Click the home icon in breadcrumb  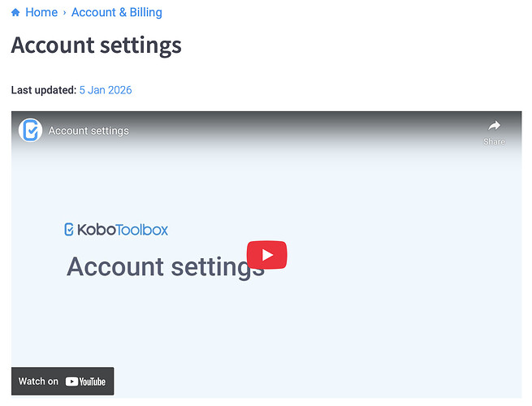click(15, 12)
